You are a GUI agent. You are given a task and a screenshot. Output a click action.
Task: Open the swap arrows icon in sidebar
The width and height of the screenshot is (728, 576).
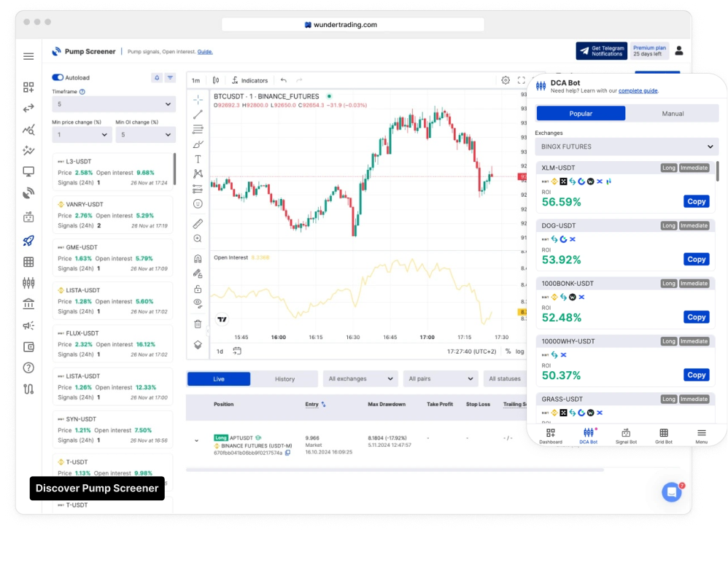point(28,108)
